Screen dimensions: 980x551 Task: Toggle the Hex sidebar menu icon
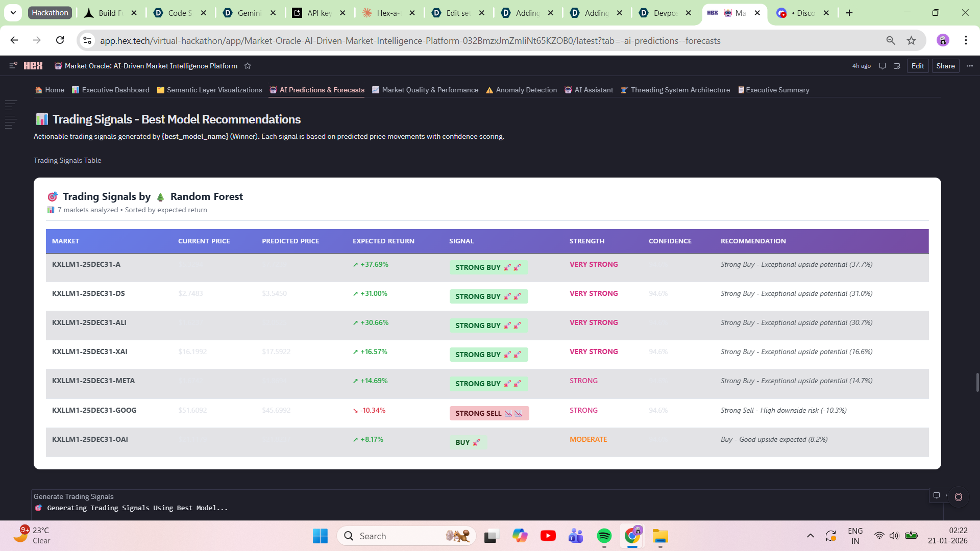(x=13, y=65)
